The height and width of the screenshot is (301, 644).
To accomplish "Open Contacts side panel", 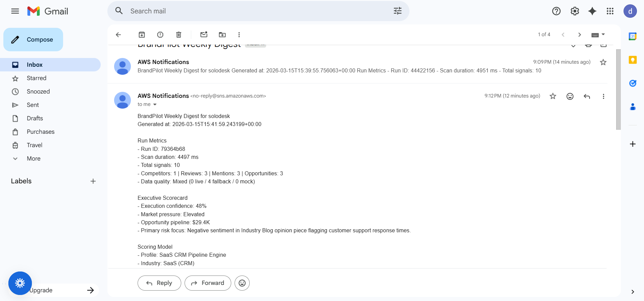I will pos(633,107).
